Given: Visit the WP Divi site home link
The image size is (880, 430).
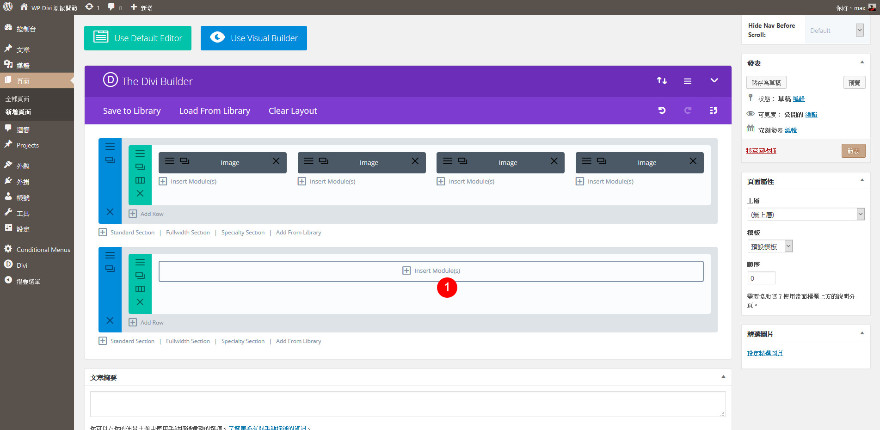Looking at the screenshot, I should pos(49,7).
